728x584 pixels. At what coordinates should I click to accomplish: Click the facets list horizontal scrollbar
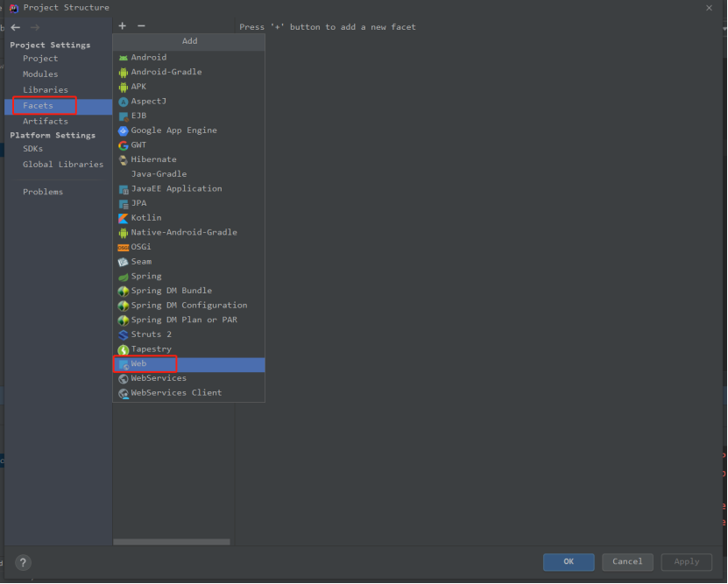[x=172, y=542]
